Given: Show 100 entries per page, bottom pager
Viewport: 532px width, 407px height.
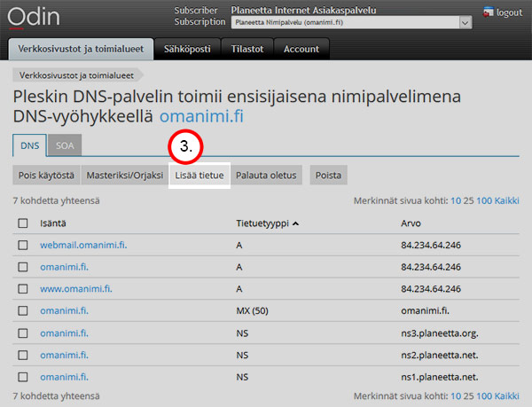Looking at the screenshot, I should (484, 395).
